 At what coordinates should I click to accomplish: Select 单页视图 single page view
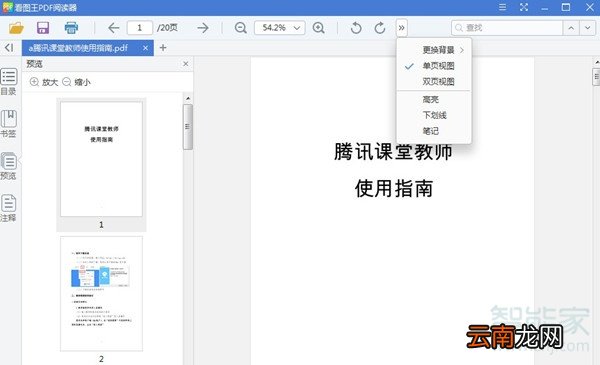point(434,66)
